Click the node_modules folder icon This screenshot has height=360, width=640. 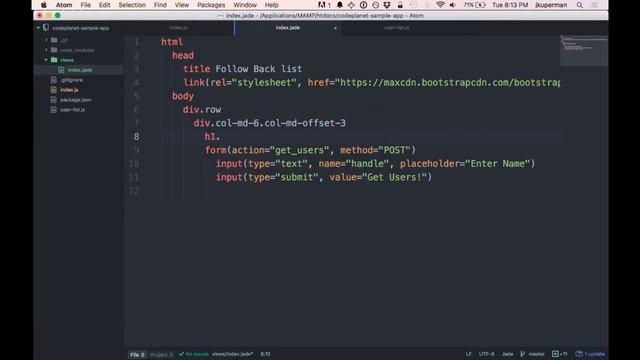(54, 50)
